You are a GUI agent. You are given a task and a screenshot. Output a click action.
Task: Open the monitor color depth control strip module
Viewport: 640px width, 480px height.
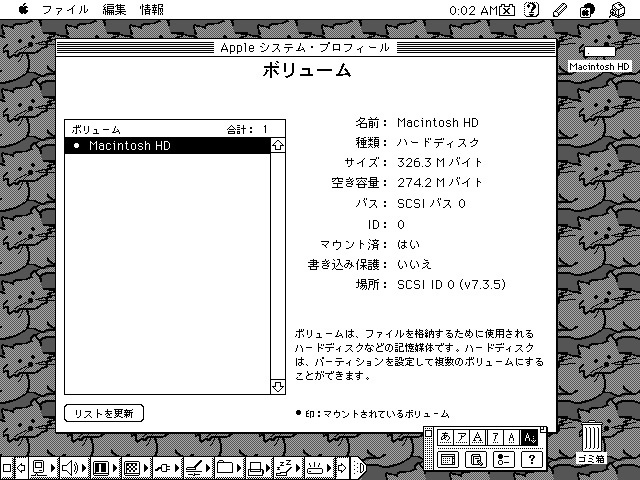coord(131,468)
